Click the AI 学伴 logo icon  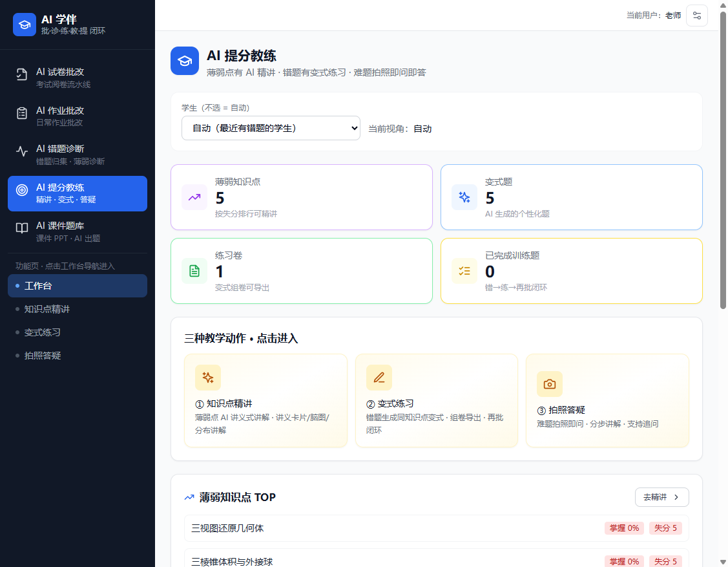click(x=24, y=25)
